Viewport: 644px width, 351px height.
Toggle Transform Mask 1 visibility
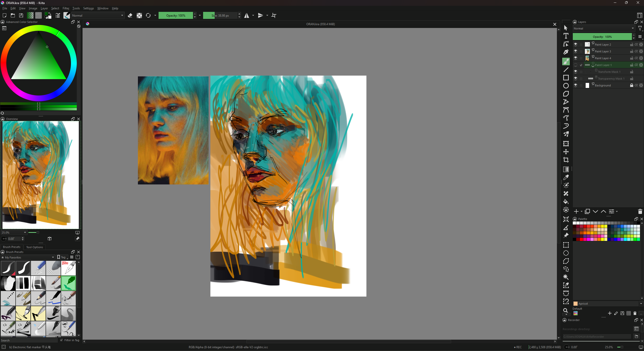576,72
